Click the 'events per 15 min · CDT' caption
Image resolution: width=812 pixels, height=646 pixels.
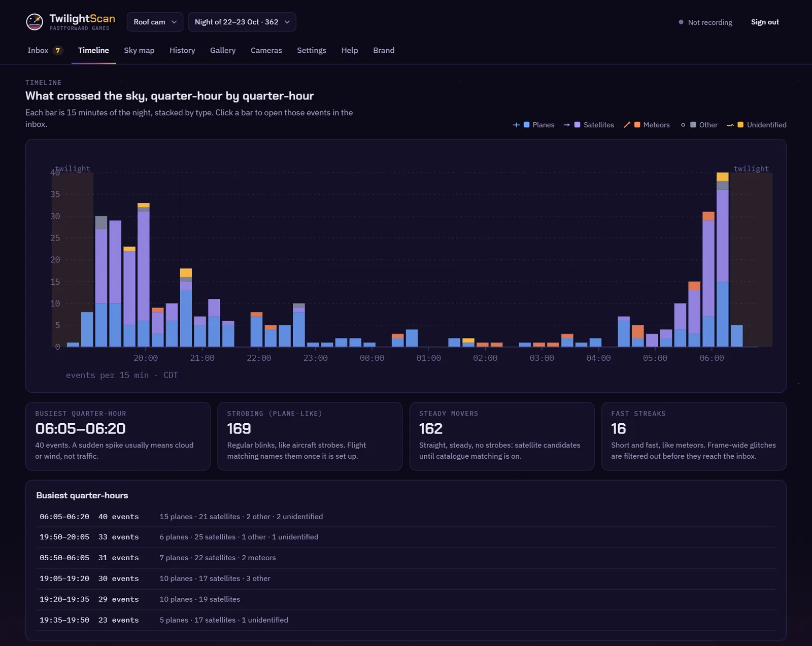(122, 375)
